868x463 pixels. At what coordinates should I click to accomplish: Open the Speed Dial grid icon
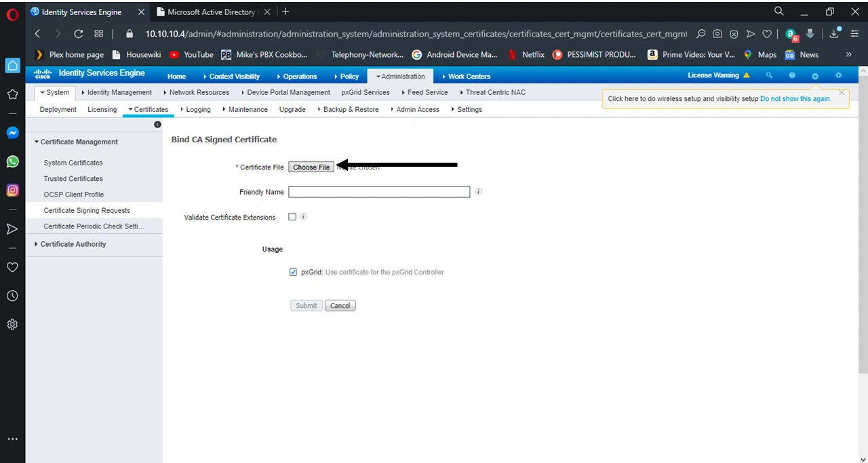[99, 33]
